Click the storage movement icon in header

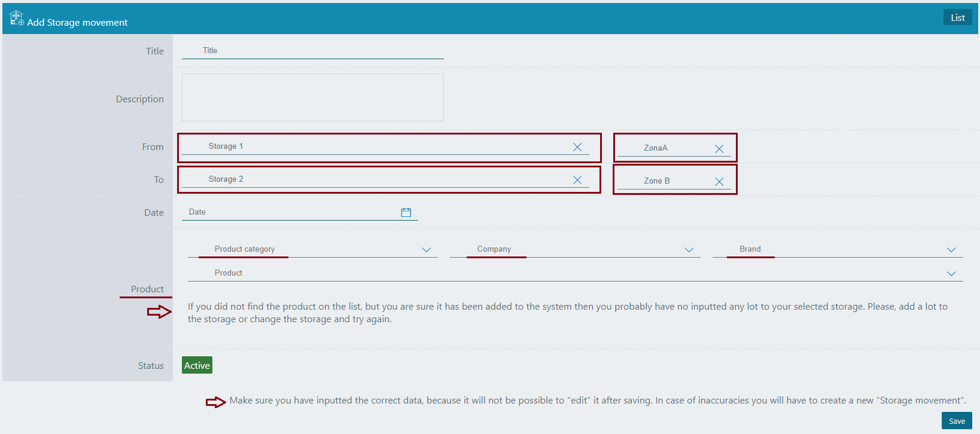click(17, 18)
